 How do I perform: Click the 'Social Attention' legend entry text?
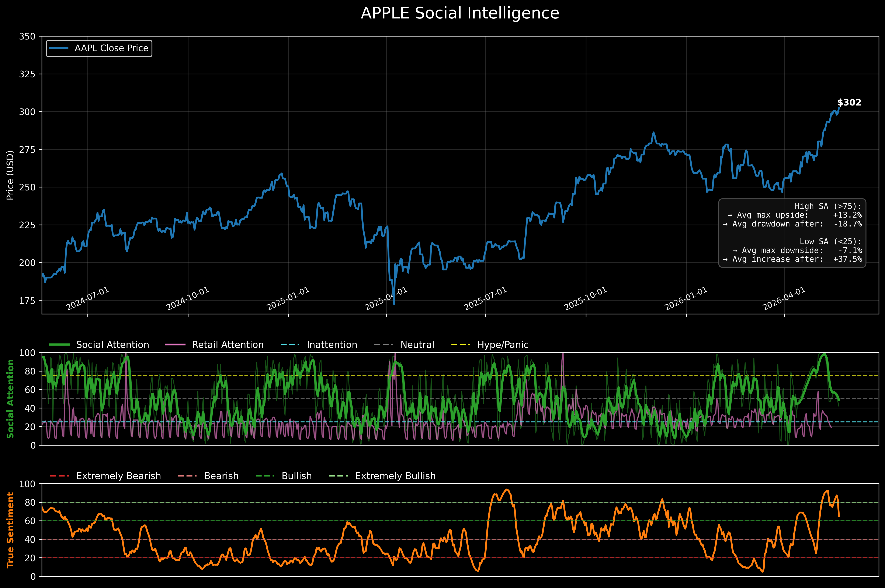click(112, 345)
